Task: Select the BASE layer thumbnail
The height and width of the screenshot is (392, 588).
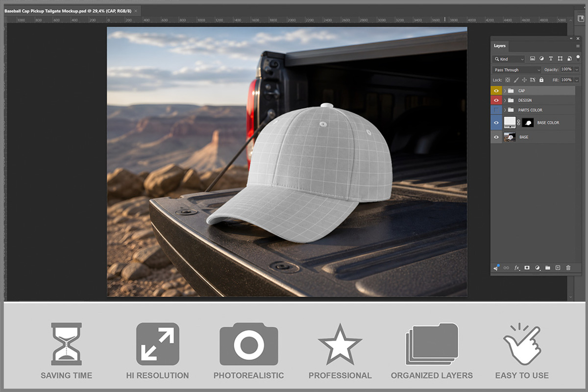Action: (510, 137)
